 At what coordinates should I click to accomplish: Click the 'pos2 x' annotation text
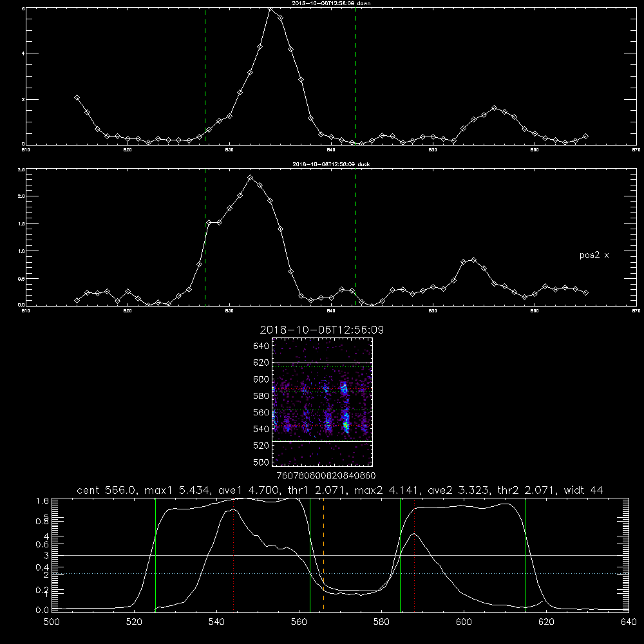(594, 255)
